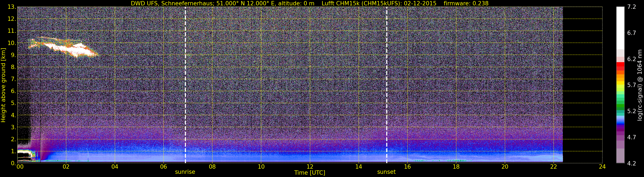Screen dimensions: 644x177
Task: Click time axis tick label '04'
Action: tap(115, 167)
